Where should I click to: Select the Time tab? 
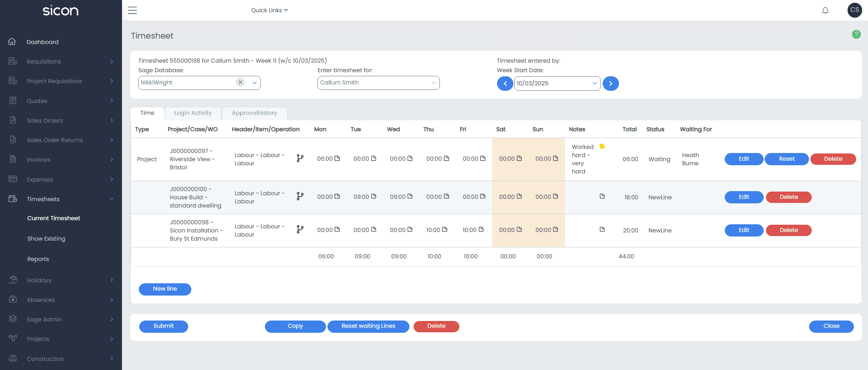coord(147,113)
